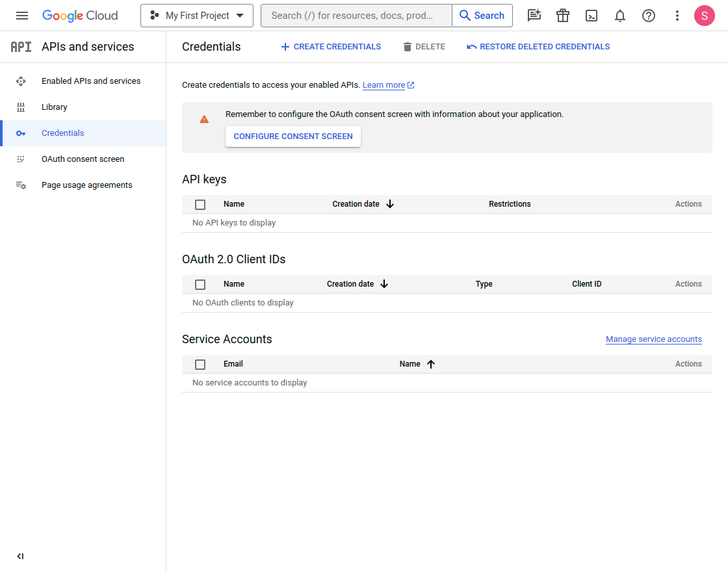Activate Cloud Shell terminal icon
The width and height of the screenshot is (728, 572).
(591, 16)
